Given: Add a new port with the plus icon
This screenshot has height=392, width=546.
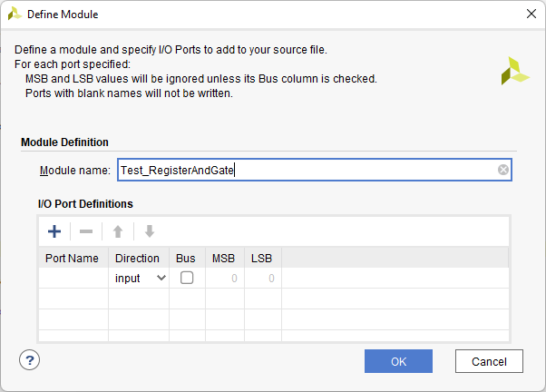Looking at the screenshot, I should pyautogui.click(x=54, y=231).
